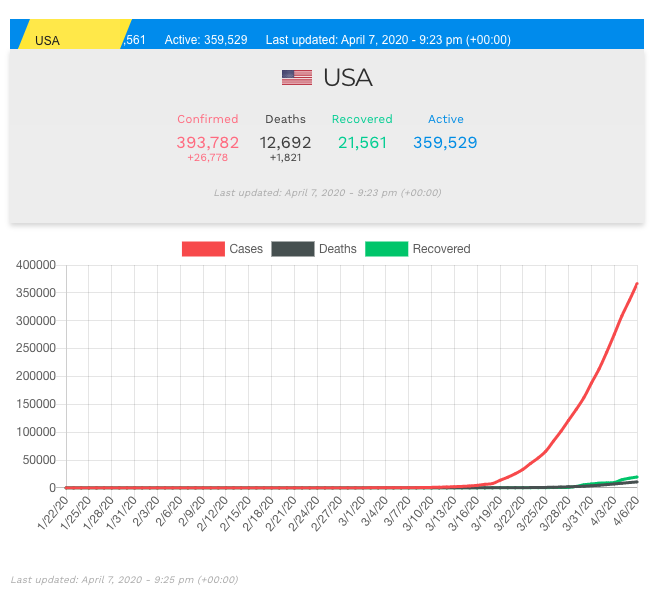Click the Deaths stat label
Image resolution: width=661 pixels, height=594 pixels.
(285, 119)
